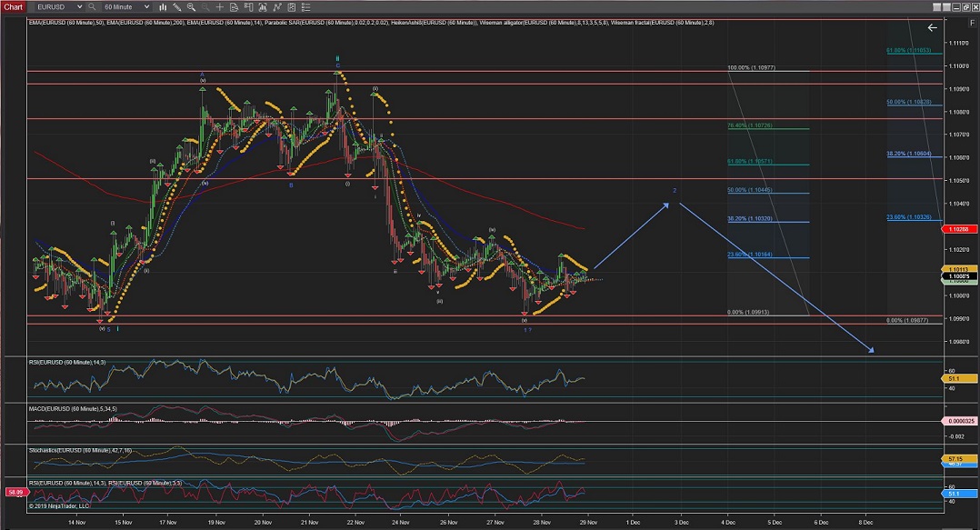Screen dimensions: 980x530
Task: Select the Stochastics(EURUSD) panel label
Action: 80,450
